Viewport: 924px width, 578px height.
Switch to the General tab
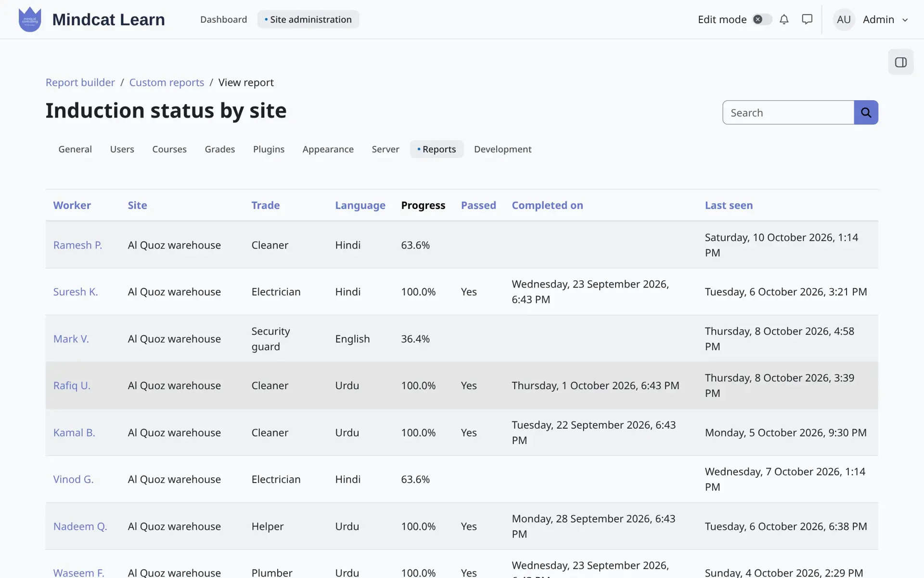pos(75,149)
